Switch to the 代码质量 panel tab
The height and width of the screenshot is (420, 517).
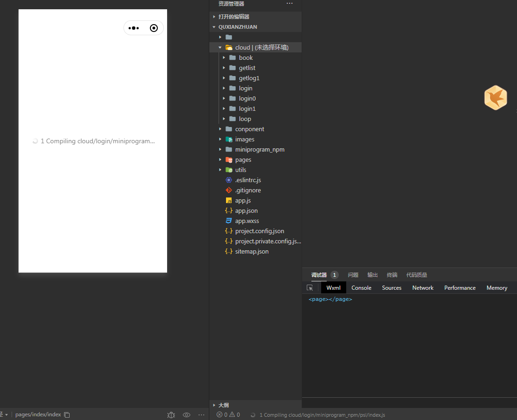[416, 275]
